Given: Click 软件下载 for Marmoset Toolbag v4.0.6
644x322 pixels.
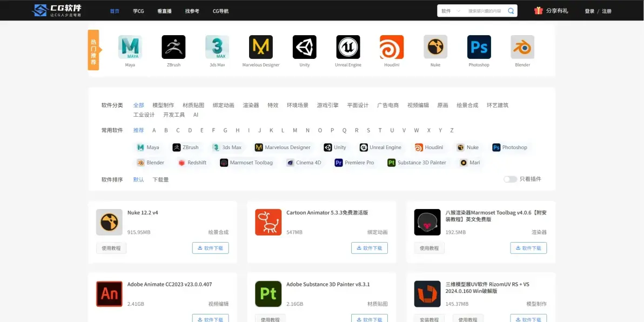Looking at the screenshot, I should click(x=528, y=248).
